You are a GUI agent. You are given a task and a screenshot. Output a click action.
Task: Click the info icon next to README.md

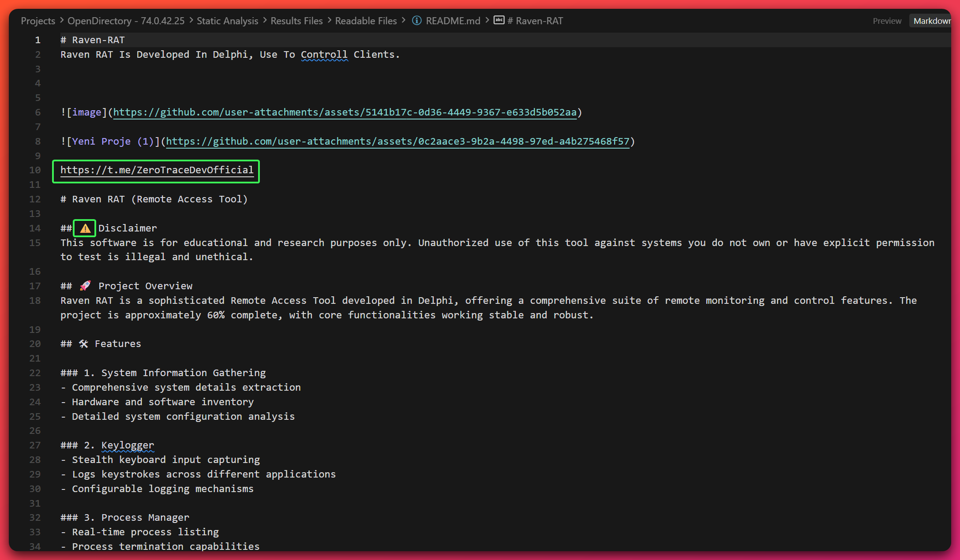pos(416,20)
